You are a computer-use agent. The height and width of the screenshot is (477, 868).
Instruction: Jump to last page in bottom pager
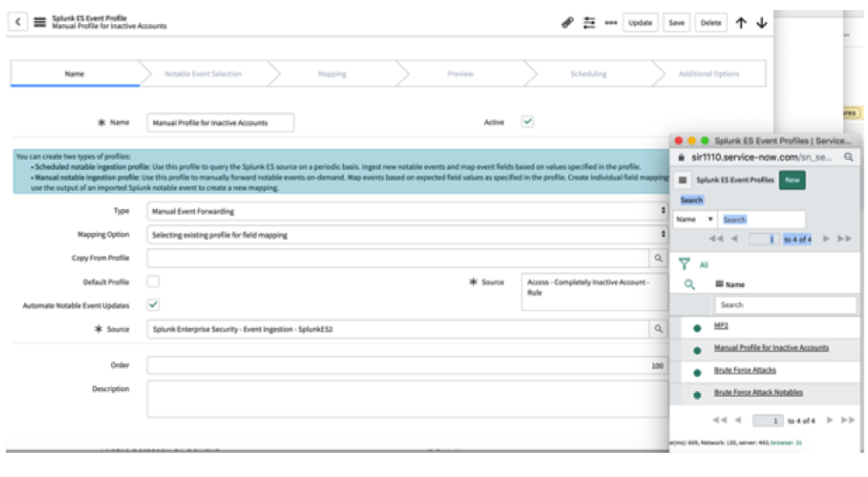pos(847,420)
